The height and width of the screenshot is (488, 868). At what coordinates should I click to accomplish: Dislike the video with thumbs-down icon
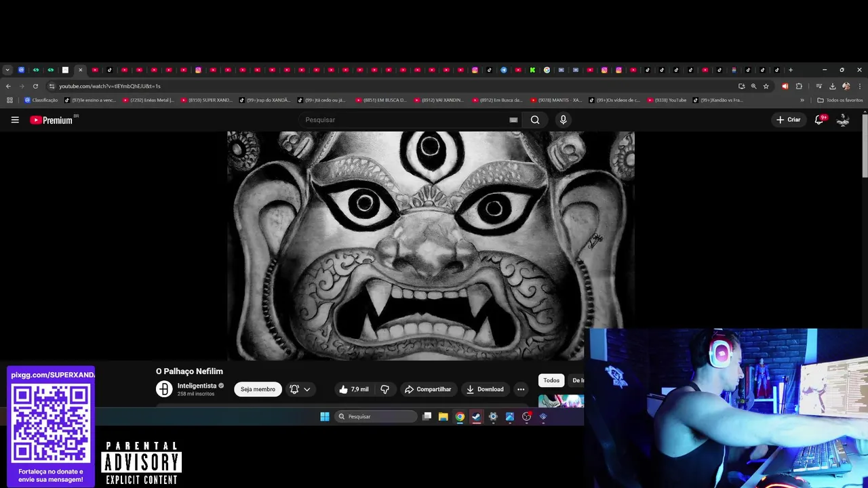point(384,389)
